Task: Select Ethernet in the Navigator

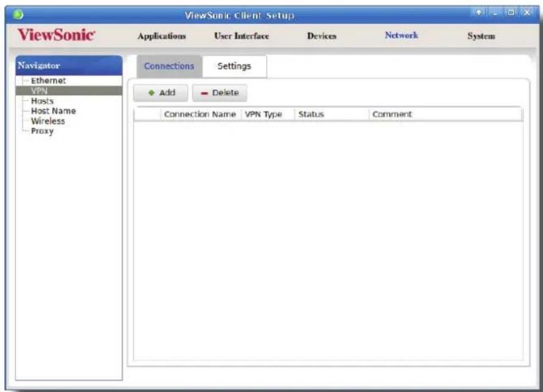Action: click(48, 80)
